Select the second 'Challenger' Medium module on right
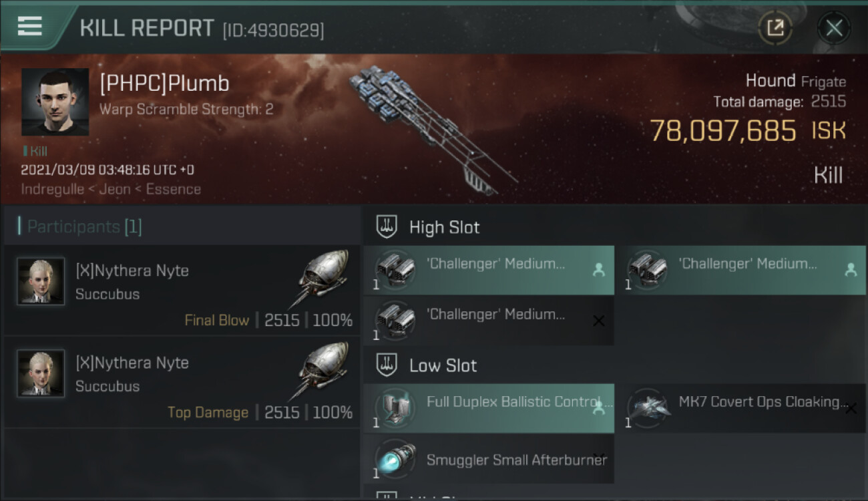The width and height of the screenshot is (868, 501). [740, 270]
